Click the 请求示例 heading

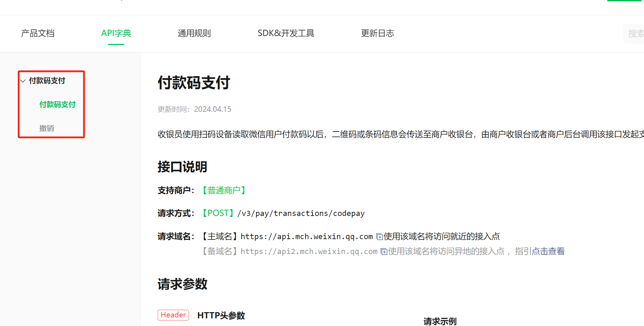tap(440, 322)
